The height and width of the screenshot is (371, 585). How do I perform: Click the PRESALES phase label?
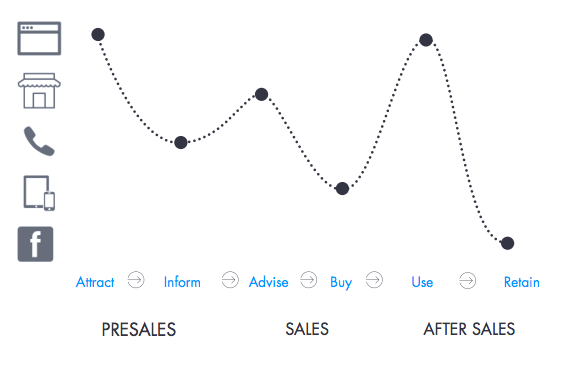139,330
